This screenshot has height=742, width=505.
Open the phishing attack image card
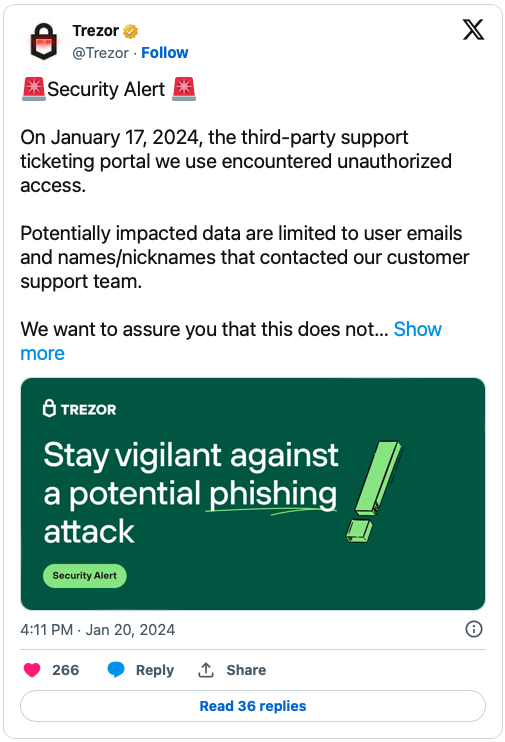[x=253, y=494]
